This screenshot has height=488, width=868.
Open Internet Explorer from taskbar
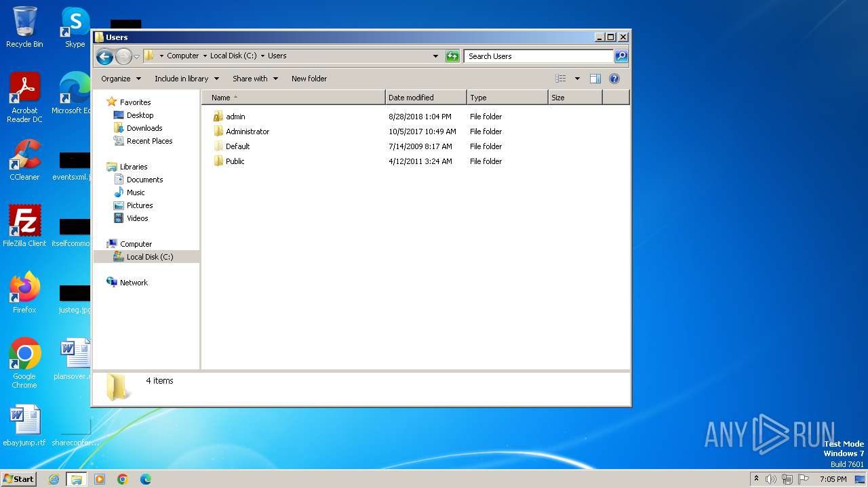(x=54, y=479)
